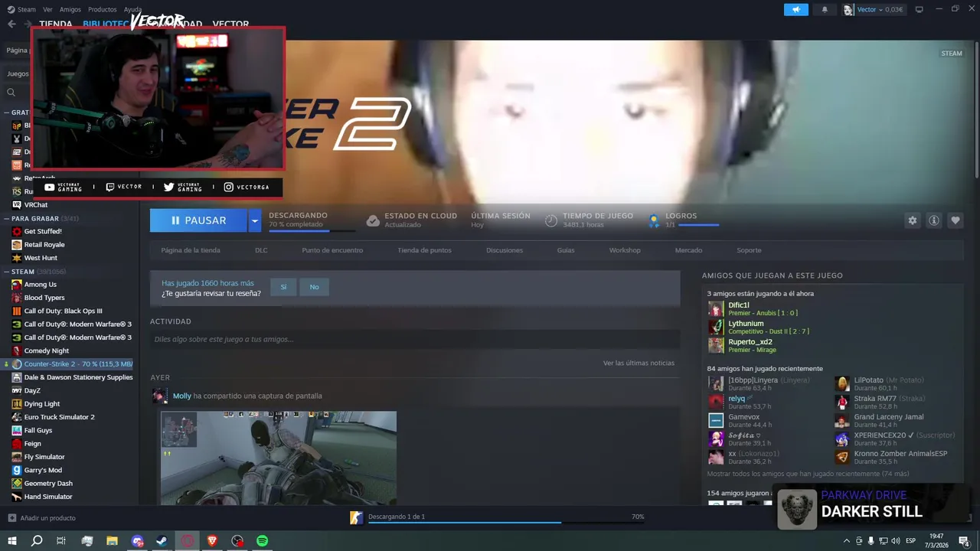Open the Workshop tab
Screen dimensions: 980x551
(625, 250)
